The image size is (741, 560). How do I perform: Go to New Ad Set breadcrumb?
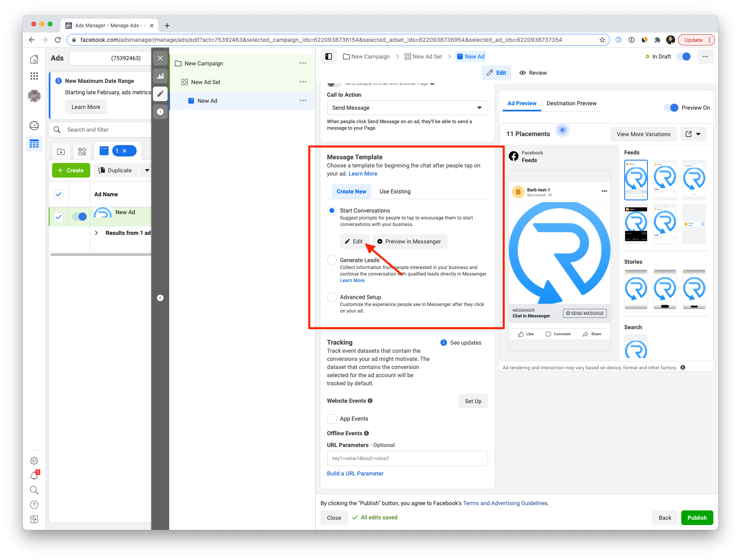click(x=423, y=56)
